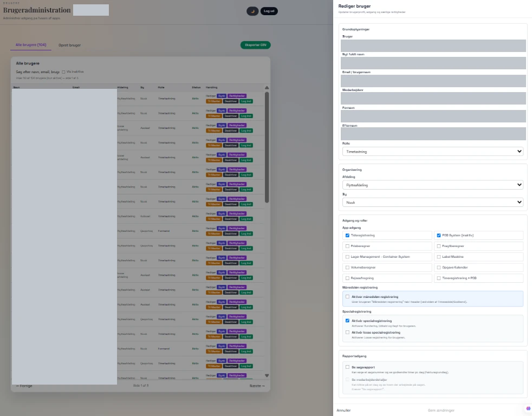The width and height of the screenshot is (532, 416).
Task: Enable Volumeberegner app access
Action: click(x=347, y=268)
